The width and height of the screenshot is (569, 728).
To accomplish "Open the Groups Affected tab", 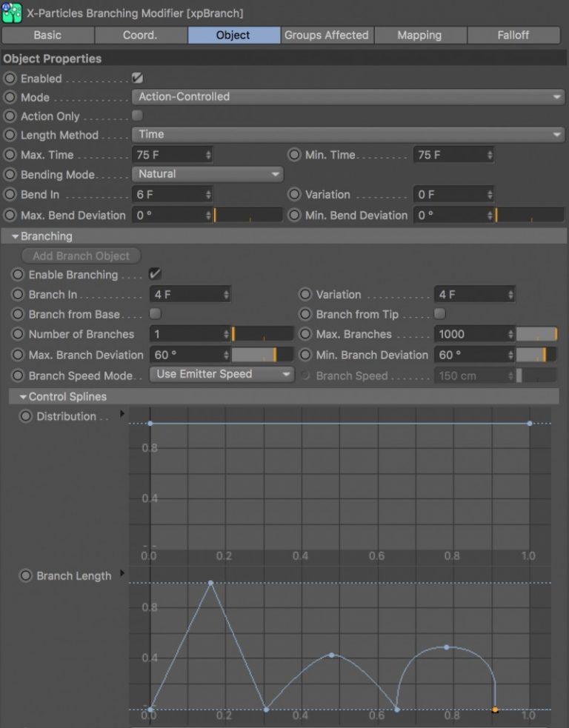I will tap(327, 35).
